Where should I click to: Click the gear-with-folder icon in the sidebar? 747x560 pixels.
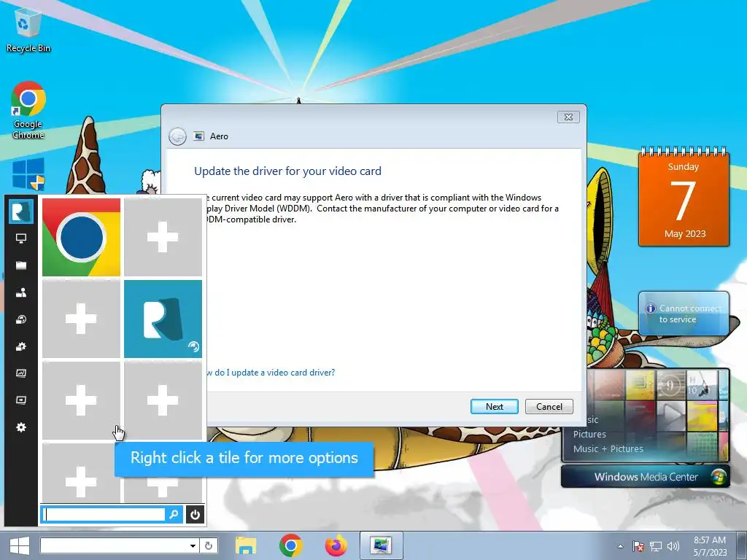(21, 346)
